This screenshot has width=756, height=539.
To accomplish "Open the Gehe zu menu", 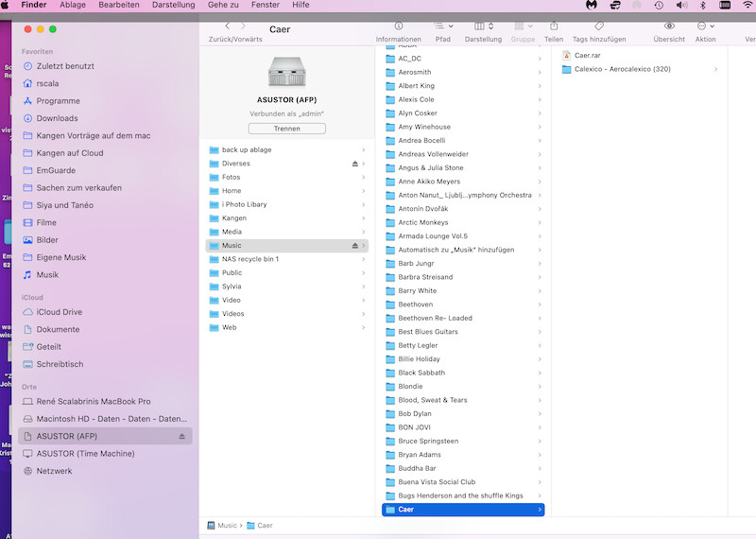I will 223,5.
